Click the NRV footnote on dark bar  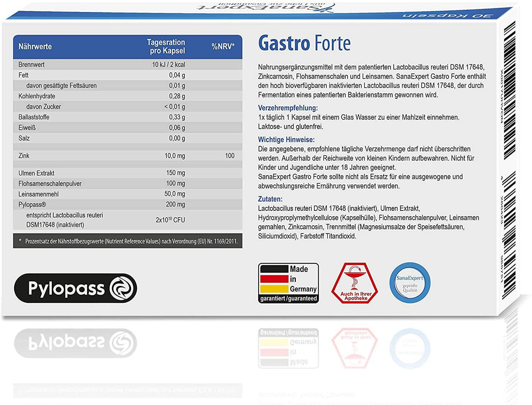pos(128,240)
